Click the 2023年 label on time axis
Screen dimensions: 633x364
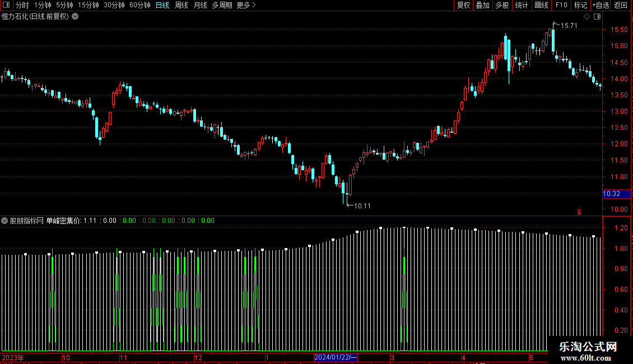coord(13,357)
